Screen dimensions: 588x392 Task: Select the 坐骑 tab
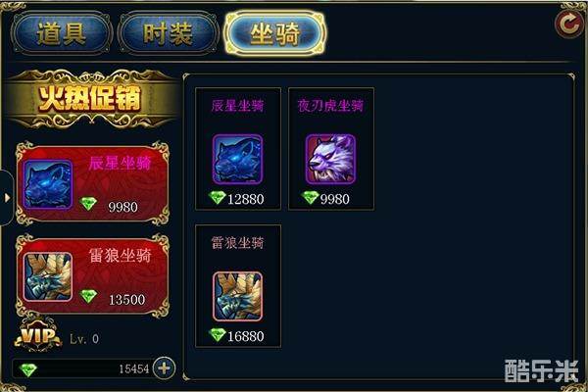(274, 33)
